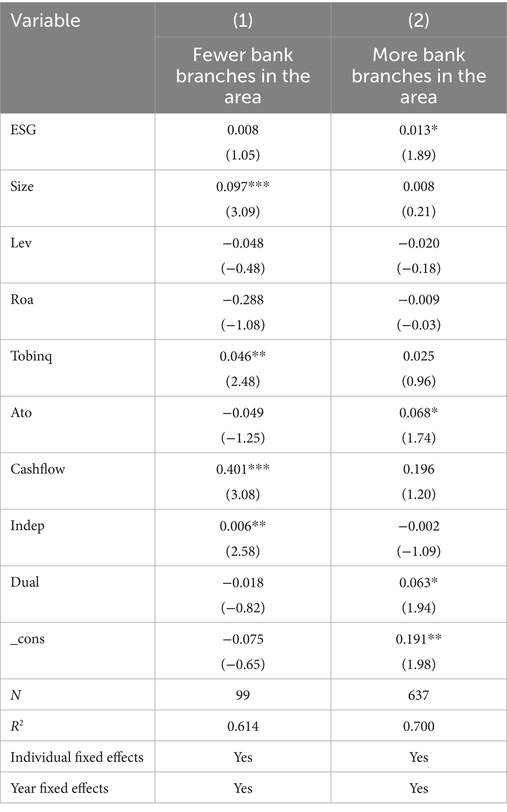The height and width of the screenshot is (812, 507).
Task: Click the Roa coefficient −0.288
Action: coord(243,300)
